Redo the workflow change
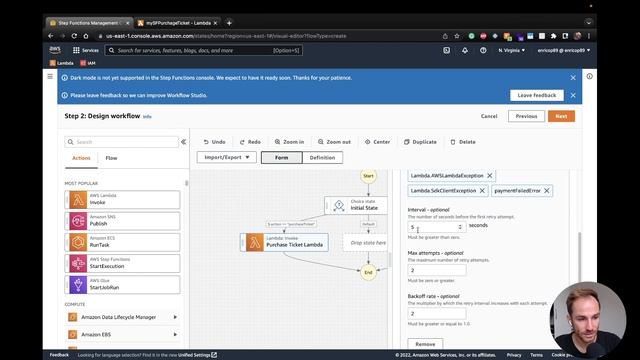This screenshot has height=360, width=640. click(250, 142)
